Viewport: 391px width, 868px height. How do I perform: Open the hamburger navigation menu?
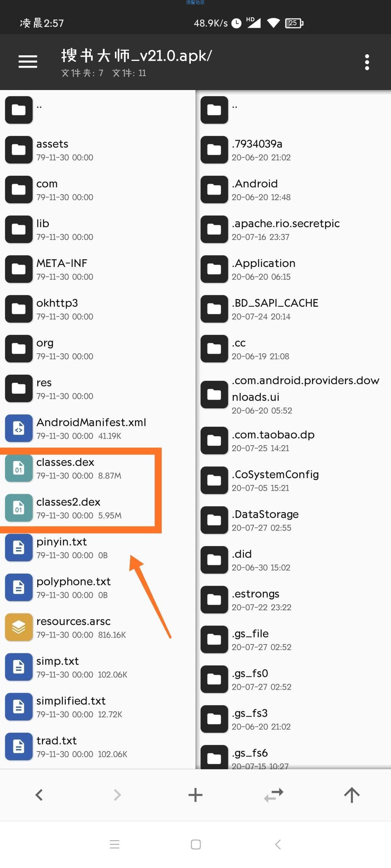tap(28, 61)
